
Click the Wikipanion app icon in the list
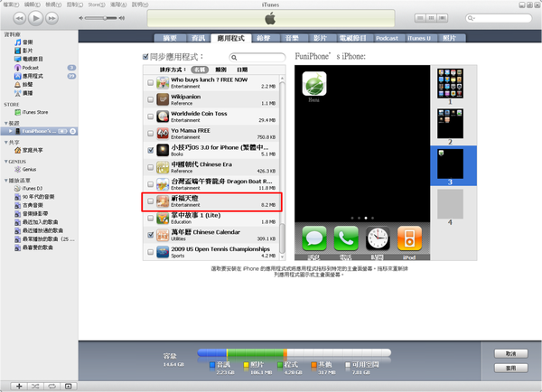pos(163,99)
